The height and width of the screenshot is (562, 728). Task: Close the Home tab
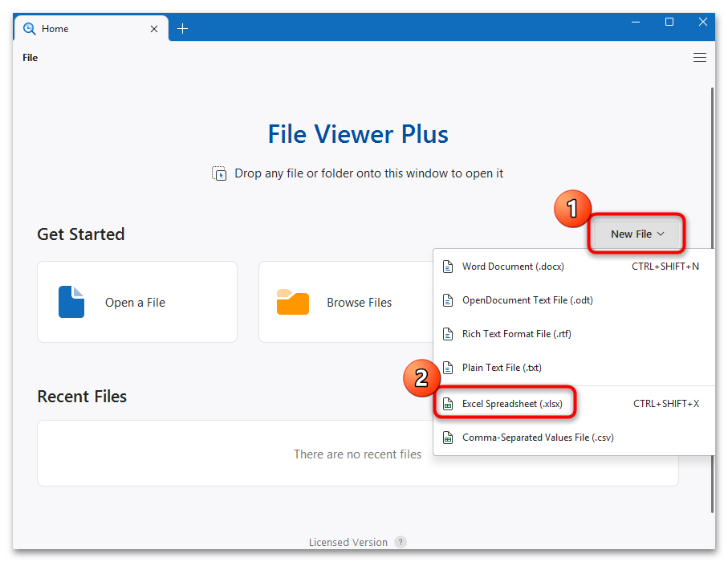coord(153,28)
